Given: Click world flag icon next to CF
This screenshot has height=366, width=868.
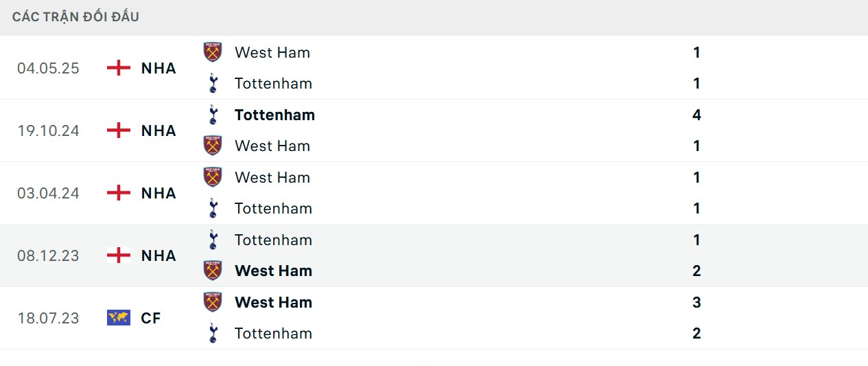Looking at the screenshot, I should [119, 318].
